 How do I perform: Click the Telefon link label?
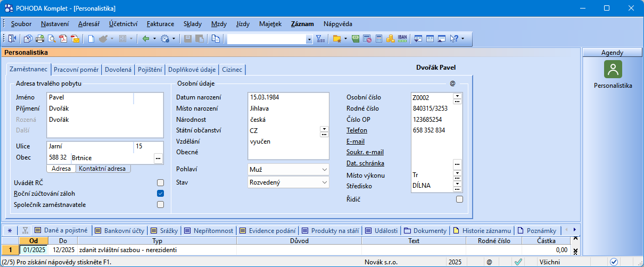tap(357, 130)
